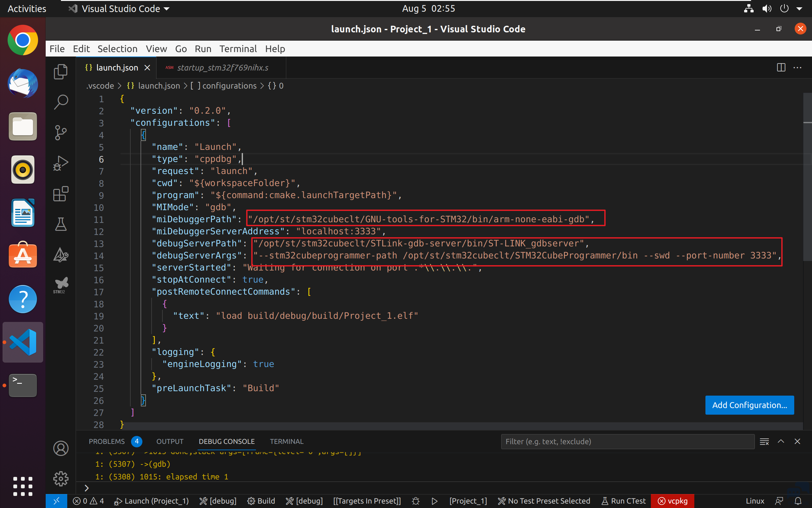The image size is (812, 508).
Task: Open the STM32 extension view
Action: (x=61, y=285)
